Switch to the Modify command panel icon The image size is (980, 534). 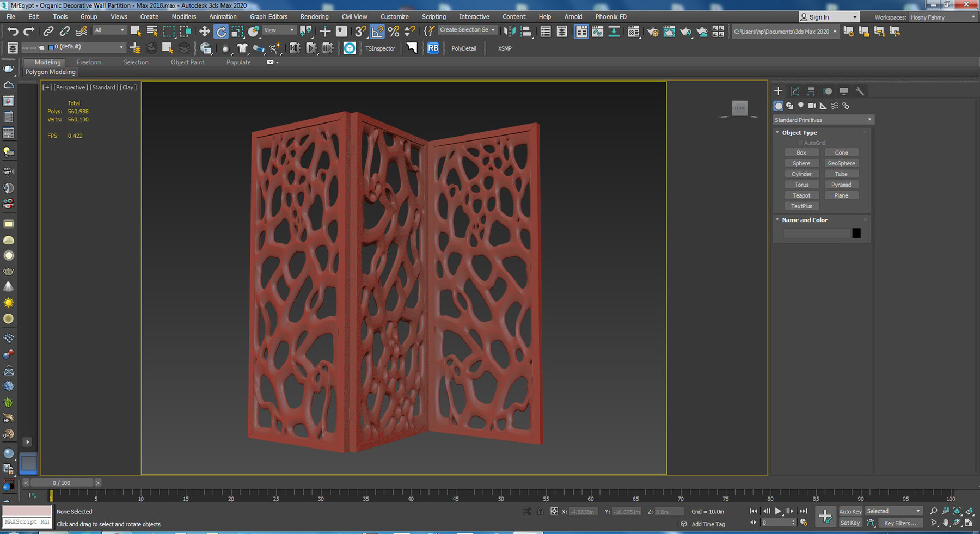[794, 91]
